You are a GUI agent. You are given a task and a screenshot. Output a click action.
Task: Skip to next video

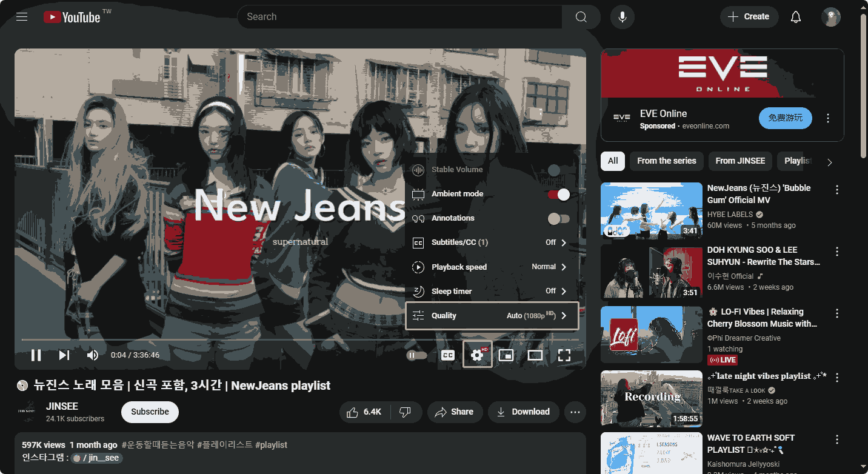point(64,355)
